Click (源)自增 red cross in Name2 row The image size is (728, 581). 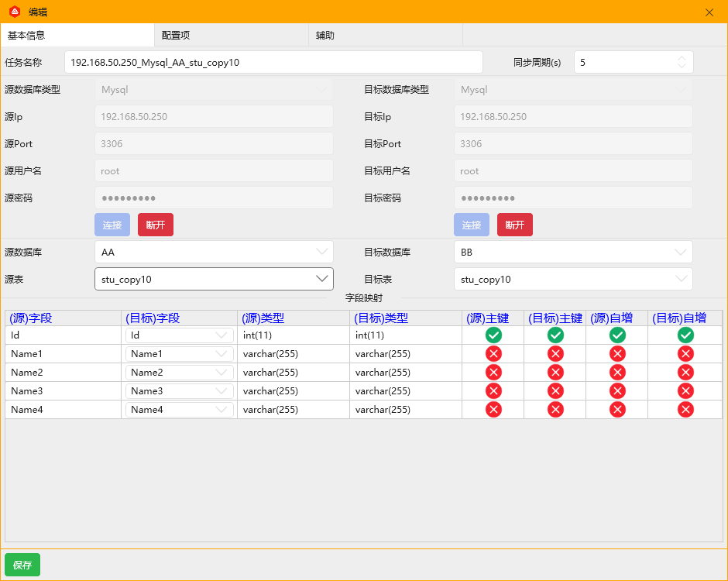[617, 373]
